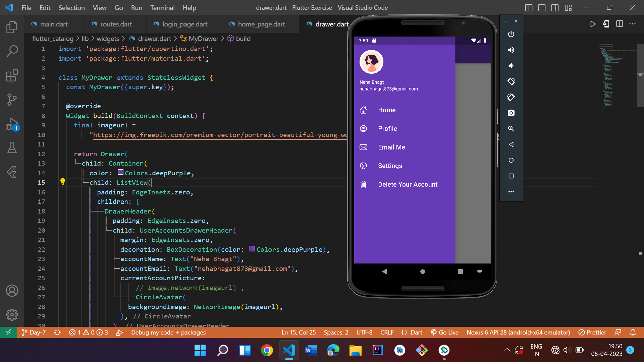Open the Selection menu

[x=71, y=8]
